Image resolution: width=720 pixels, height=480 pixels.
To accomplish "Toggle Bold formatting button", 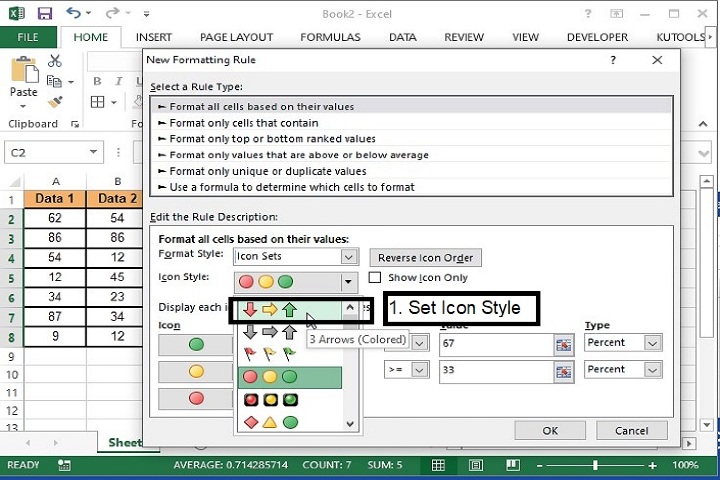I will click(x=97, y=81).
